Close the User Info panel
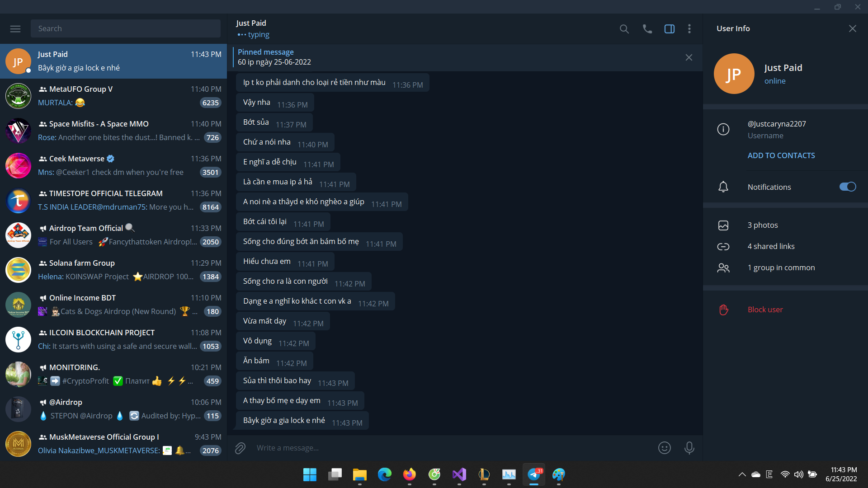The image size is (868, 488). 852,28
